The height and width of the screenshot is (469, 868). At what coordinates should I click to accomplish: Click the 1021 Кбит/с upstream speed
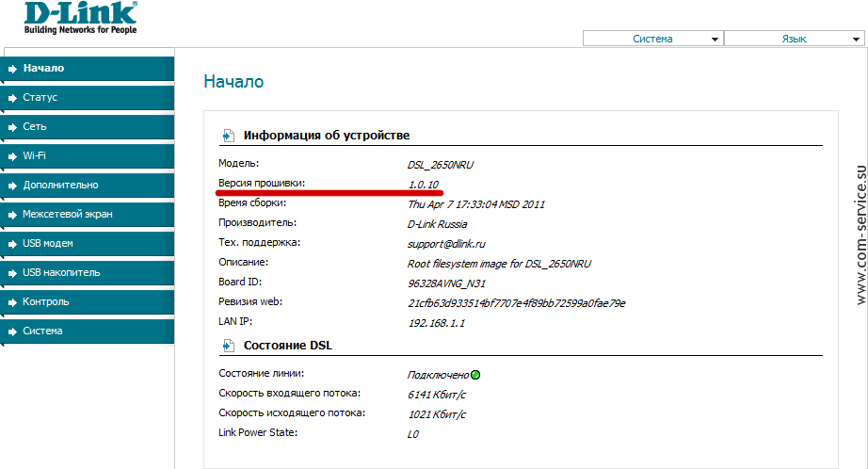click(x=437, y=414)
